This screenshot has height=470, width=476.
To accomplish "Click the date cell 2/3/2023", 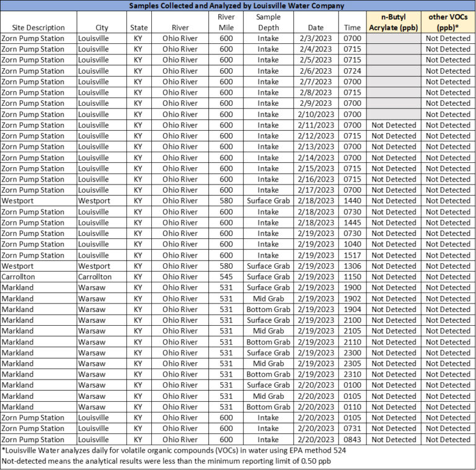I will tap(316, 38).
